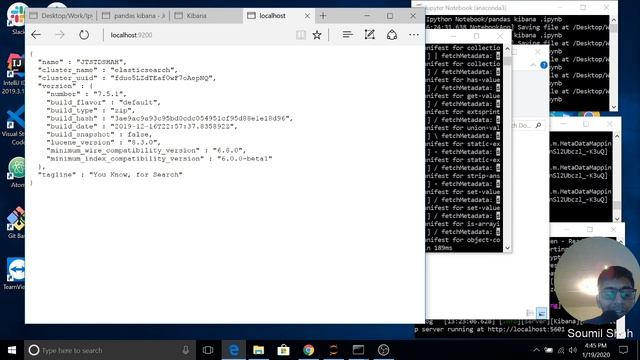640x360 pixels.
Task: Open the command prompt taskbar icon
Action: [x=358, y=350]
